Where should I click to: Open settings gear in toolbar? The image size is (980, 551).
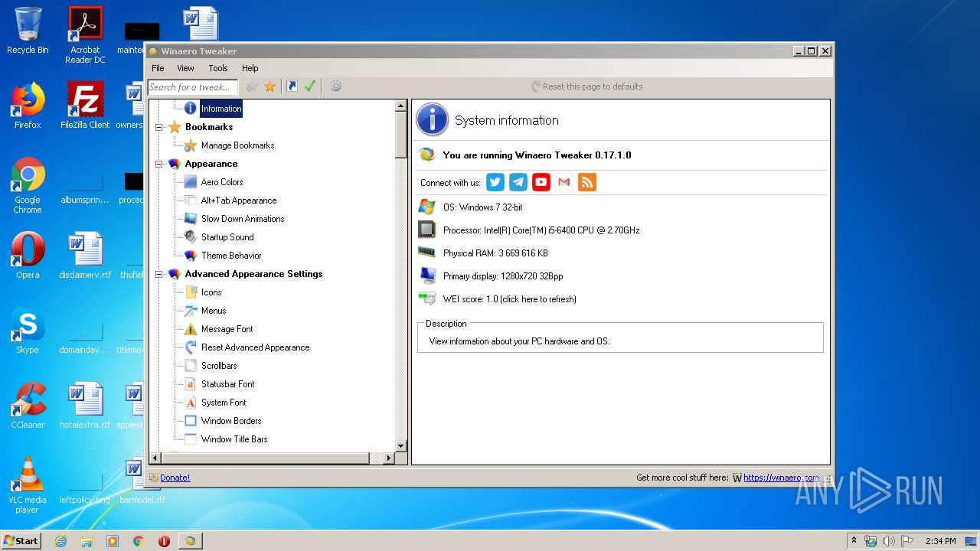(335, 86)
